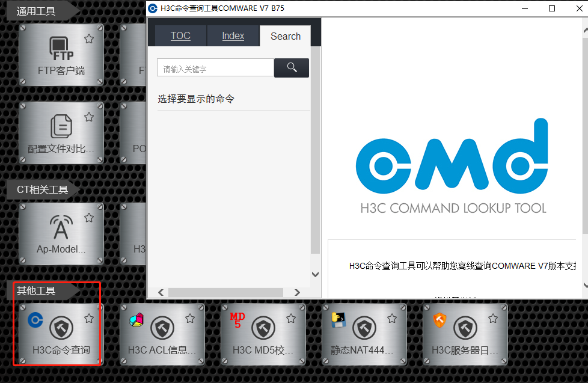
Task: Click the magnifier search button
Action: (292, 67)
